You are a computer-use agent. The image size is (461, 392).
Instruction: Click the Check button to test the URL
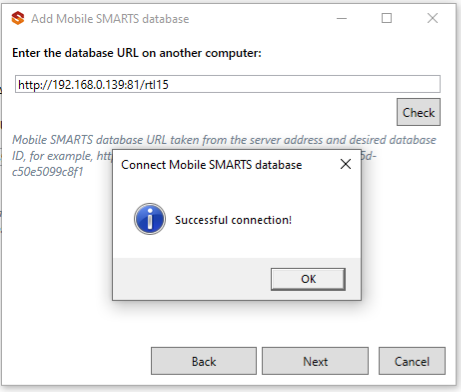point(418,112)
